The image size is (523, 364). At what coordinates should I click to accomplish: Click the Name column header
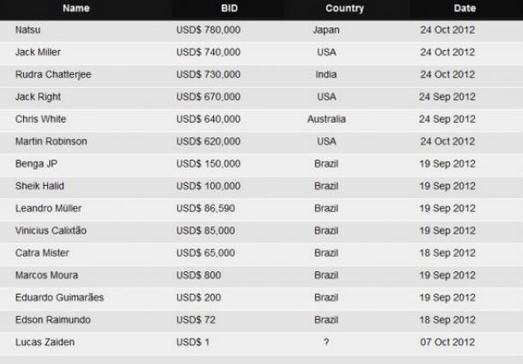click(76, 8)
